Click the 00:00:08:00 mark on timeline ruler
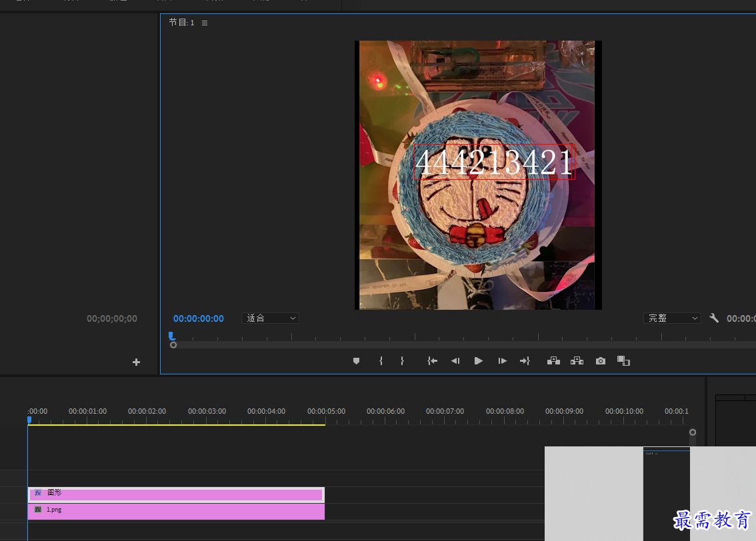Screen dimensions: 756x541 point(505,411)
